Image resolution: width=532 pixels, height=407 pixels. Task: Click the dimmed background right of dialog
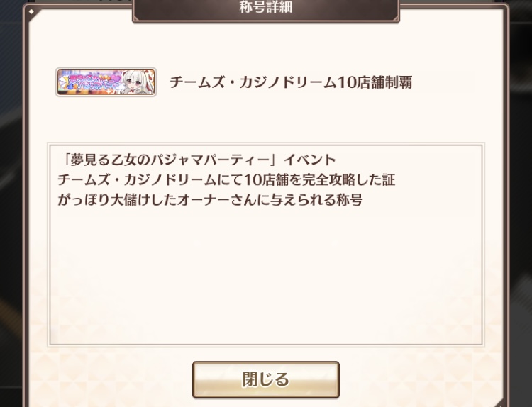click(521, 203)
